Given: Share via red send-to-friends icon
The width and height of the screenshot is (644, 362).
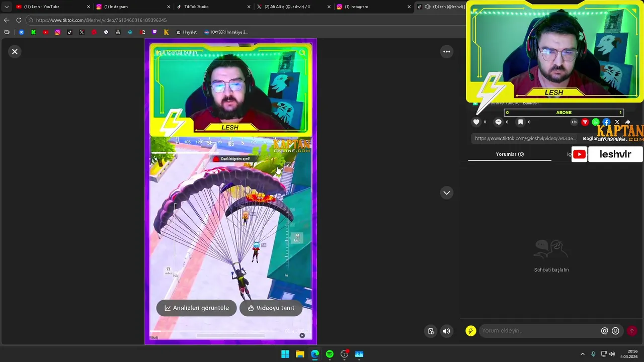Looking at the screenshot, I should (585, 122).
